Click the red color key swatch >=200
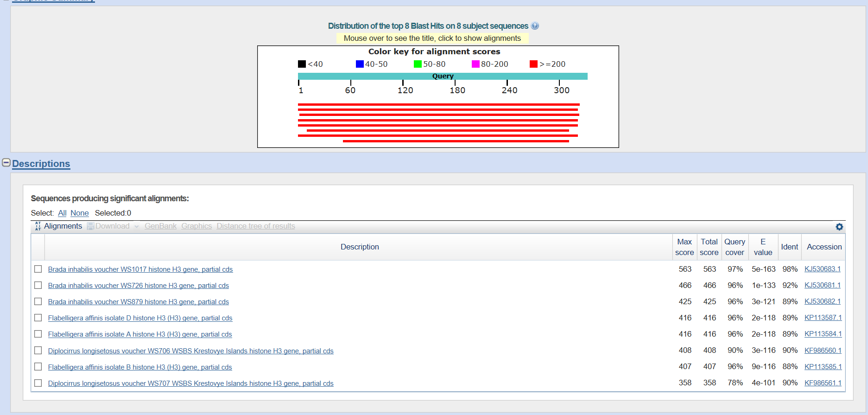The width and height of the screenshot is (868, 415). point(533,64)
